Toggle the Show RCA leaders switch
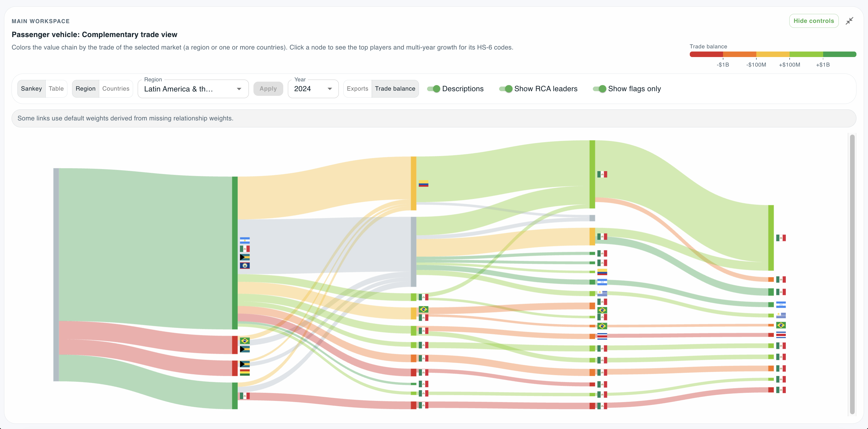868x429 pixels. click(506, 89)
